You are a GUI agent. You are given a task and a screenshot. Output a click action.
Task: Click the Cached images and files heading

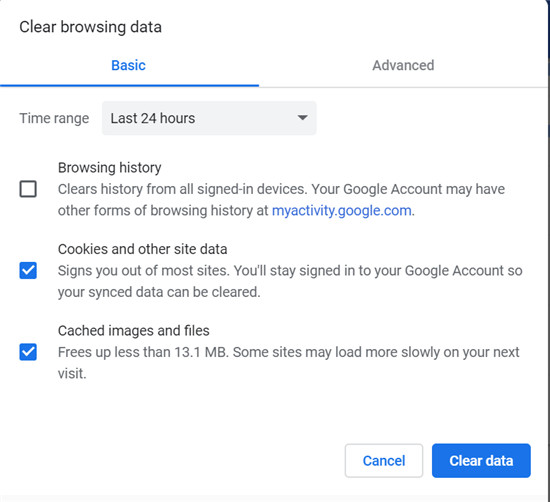pos(134,331)
